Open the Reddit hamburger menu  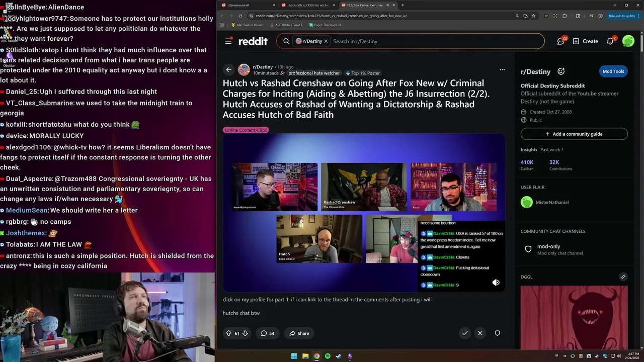click(x=228, y=41)
